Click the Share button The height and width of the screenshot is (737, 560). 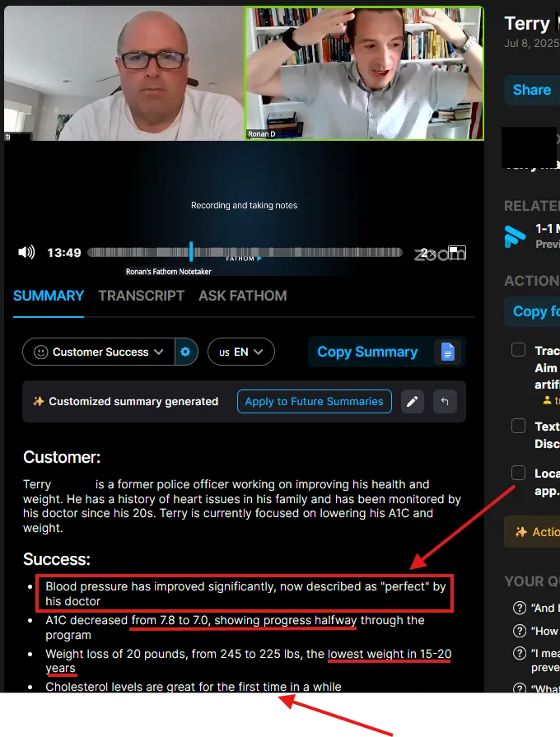pyautogui.click(x=532, y=90)
